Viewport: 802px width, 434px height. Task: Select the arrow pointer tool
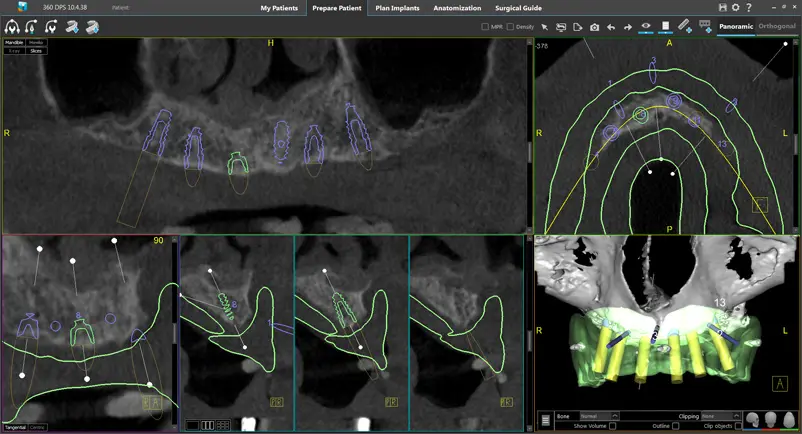[x=545, y=27]
